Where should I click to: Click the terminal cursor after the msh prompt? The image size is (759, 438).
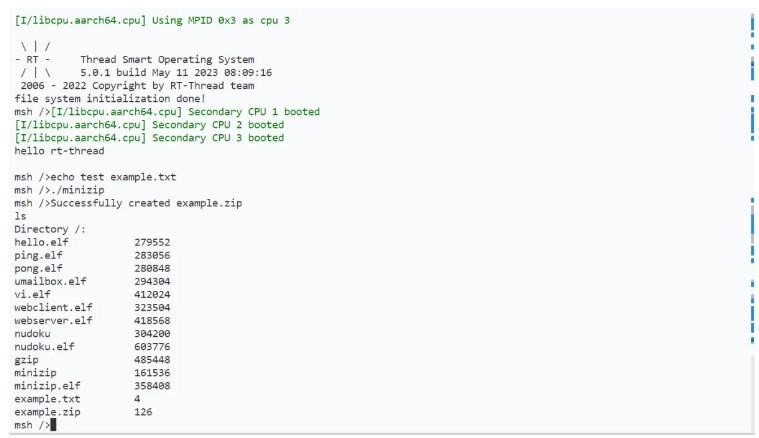53,425
